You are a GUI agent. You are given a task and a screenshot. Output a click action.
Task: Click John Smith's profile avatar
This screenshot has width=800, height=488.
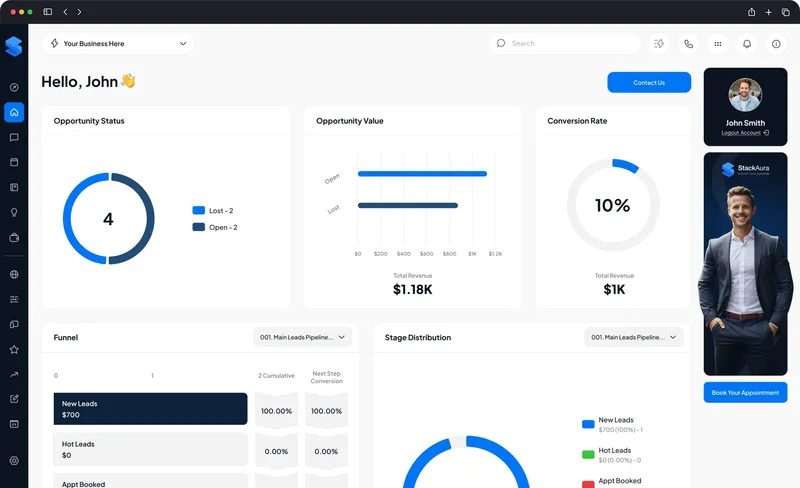point(745,95)
